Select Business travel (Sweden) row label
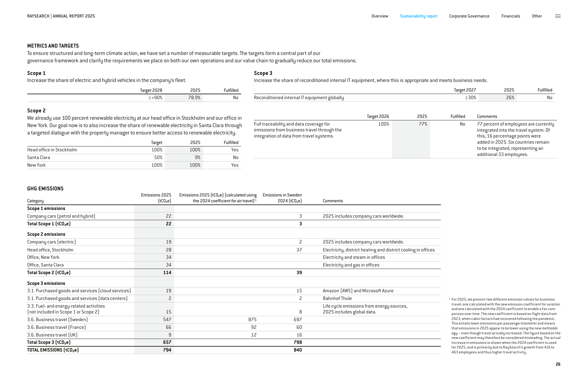This screenshot has height=381, width=588. tap(57, 320)
